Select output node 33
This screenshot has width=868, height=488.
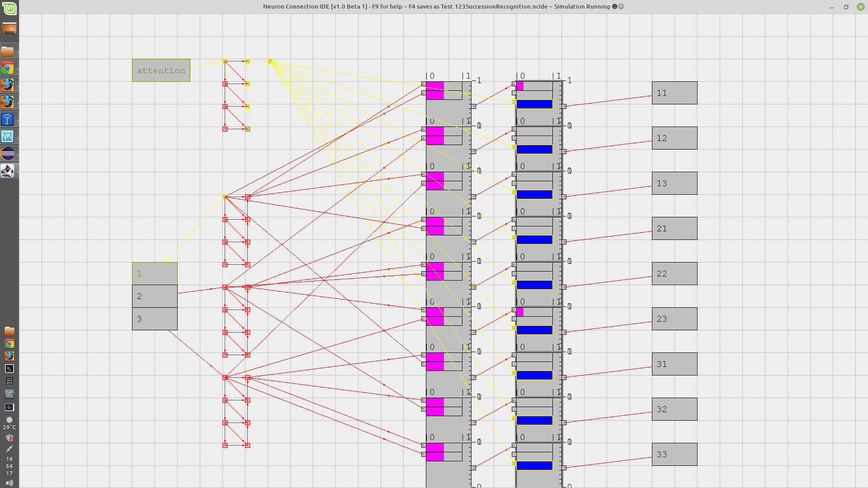(674, 455)
